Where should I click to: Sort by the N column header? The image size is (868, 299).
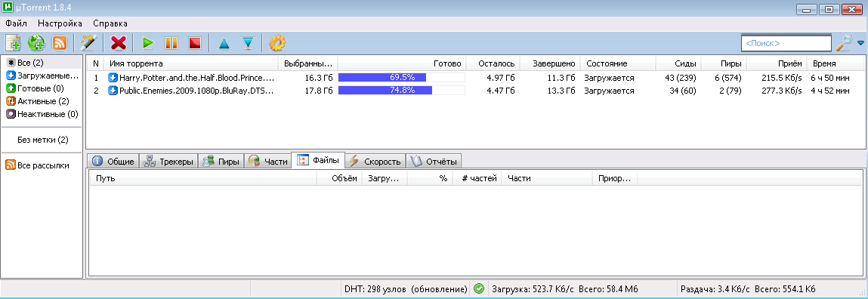(x=96, y=63)
